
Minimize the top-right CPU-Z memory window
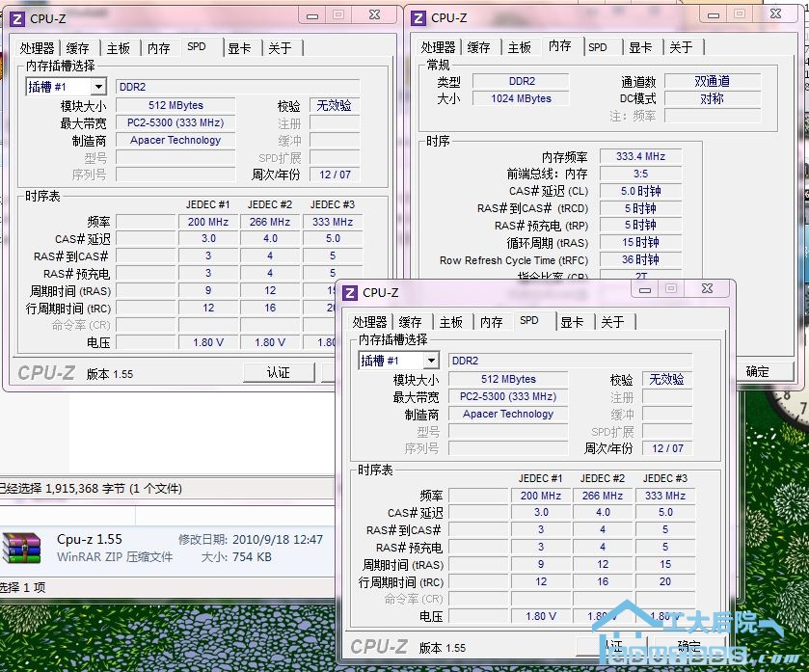coord(713,15)
